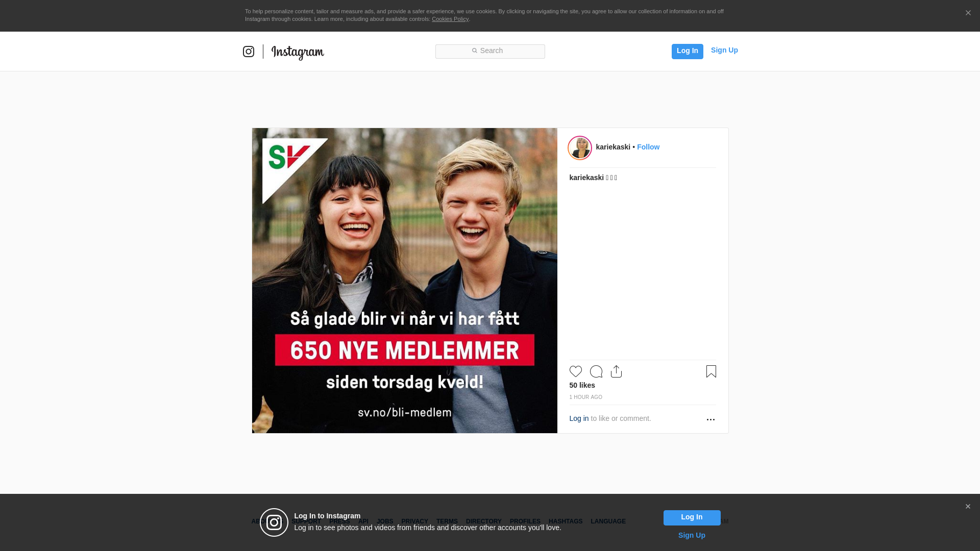The image size is (980, 551).
Task: Click the SV membership post image
Action: 405,281
